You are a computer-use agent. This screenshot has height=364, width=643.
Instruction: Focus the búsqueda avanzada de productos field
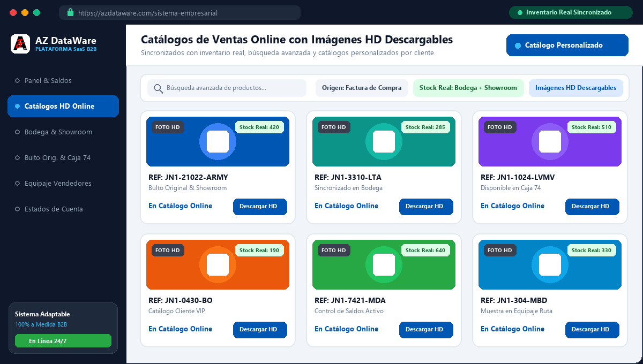tap(227, 88)
